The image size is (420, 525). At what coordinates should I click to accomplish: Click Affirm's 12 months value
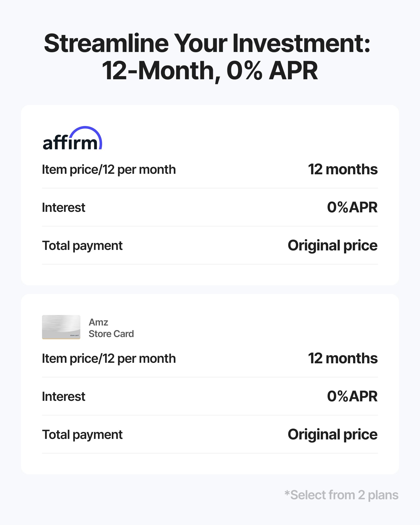coord(343,169)
